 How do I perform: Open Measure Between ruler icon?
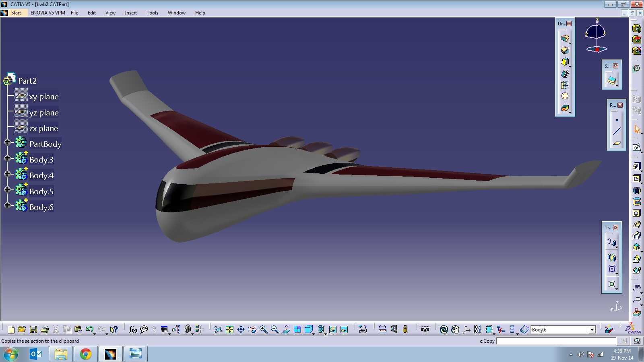382,329
